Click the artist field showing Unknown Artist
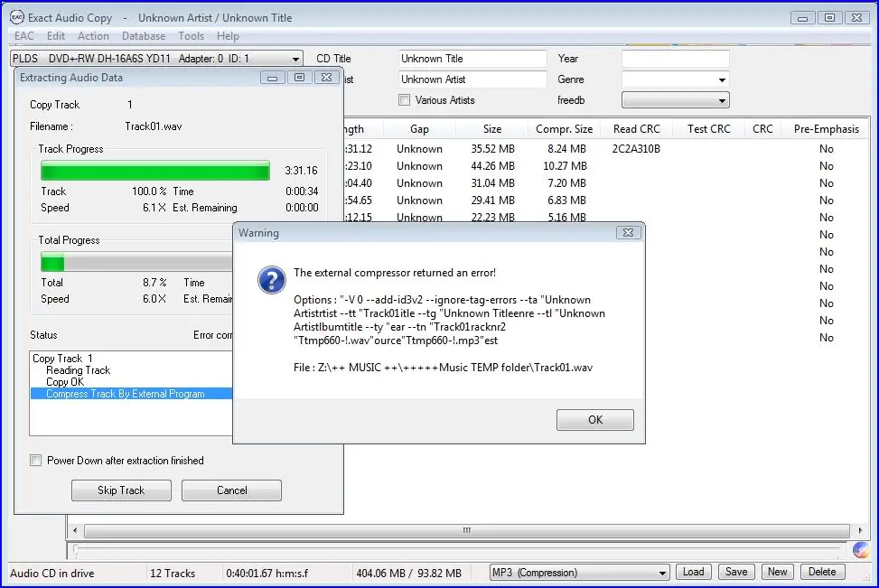The height and width of the screenshot is (588, 879). click(472, 79)
